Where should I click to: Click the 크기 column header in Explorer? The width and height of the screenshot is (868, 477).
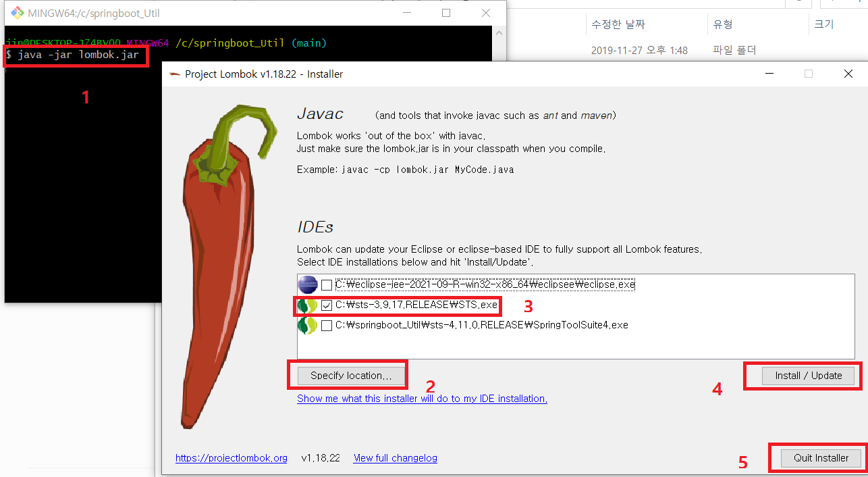pyautogui.click(x=824, y=24)
